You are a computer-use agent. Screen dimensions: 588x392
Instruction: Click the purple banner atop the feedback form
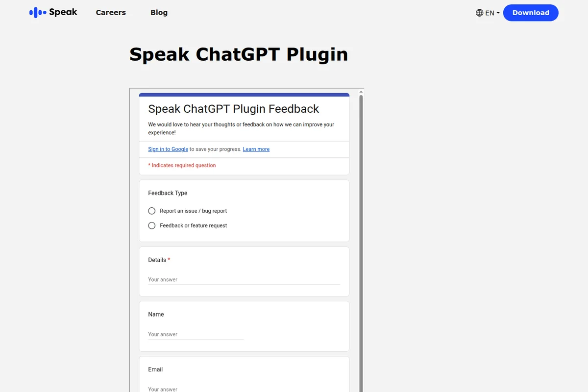point(244,94)
